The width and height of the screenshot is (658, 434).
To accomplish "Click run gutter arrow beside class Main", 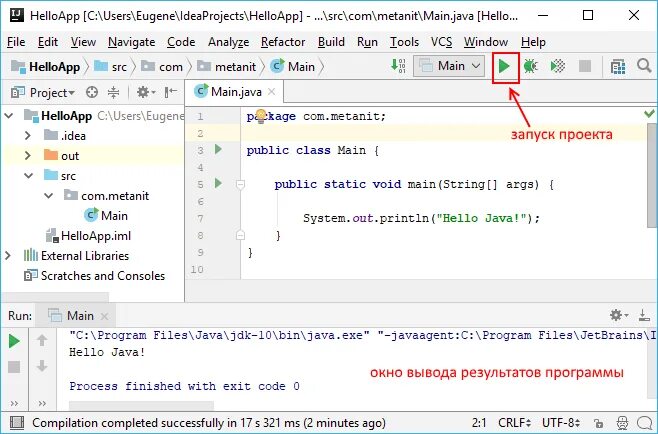I will pos(218,149).
